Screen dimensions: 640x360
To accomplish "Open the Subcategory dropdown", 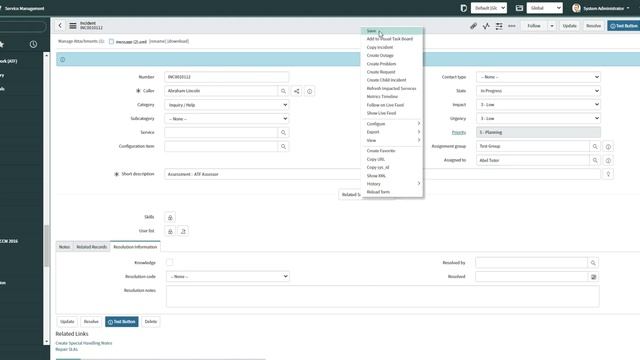I will click(227, 119).
